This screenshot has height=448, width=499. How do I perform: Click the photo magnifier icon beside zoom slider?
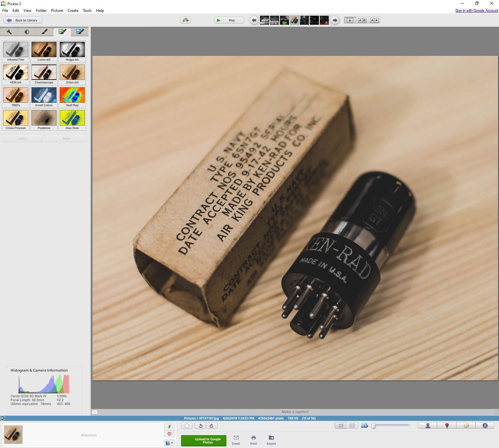[364, 426]
